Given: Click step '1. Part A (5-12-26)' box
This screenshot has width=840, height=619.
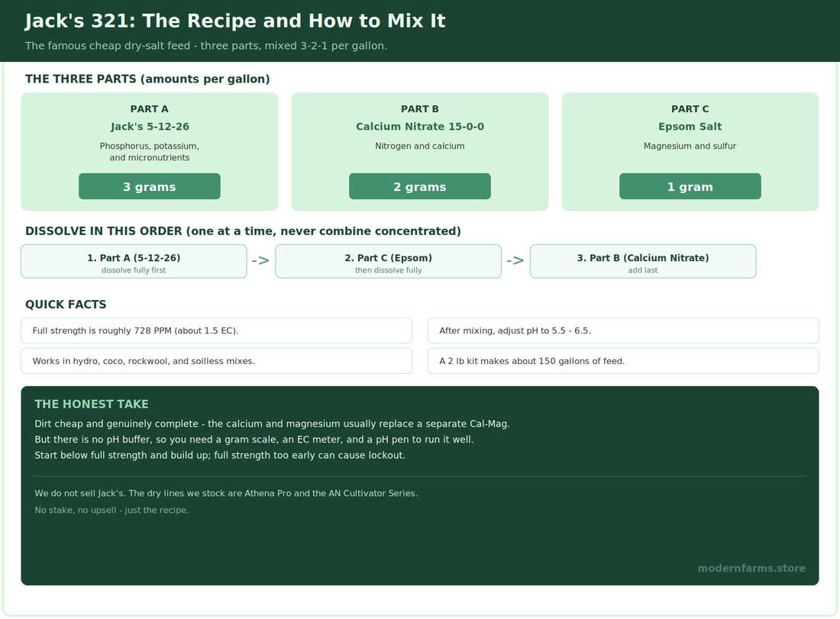Looking at the screenshot, I should click(134, 261).
